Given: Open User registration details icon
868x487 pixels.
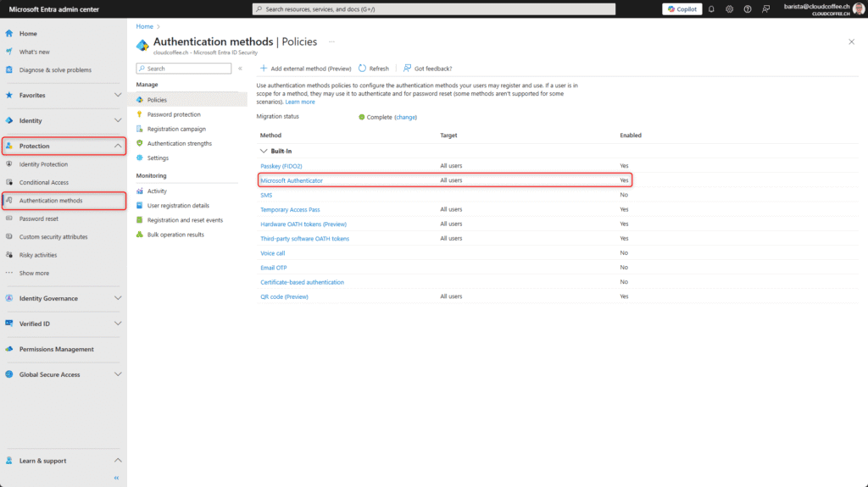Looking at the screenshot, I should point(140,205).
